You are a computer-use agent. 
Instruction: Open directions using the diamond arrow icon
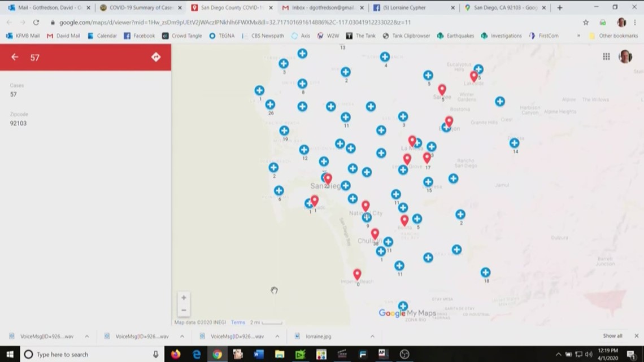(156, 57)
